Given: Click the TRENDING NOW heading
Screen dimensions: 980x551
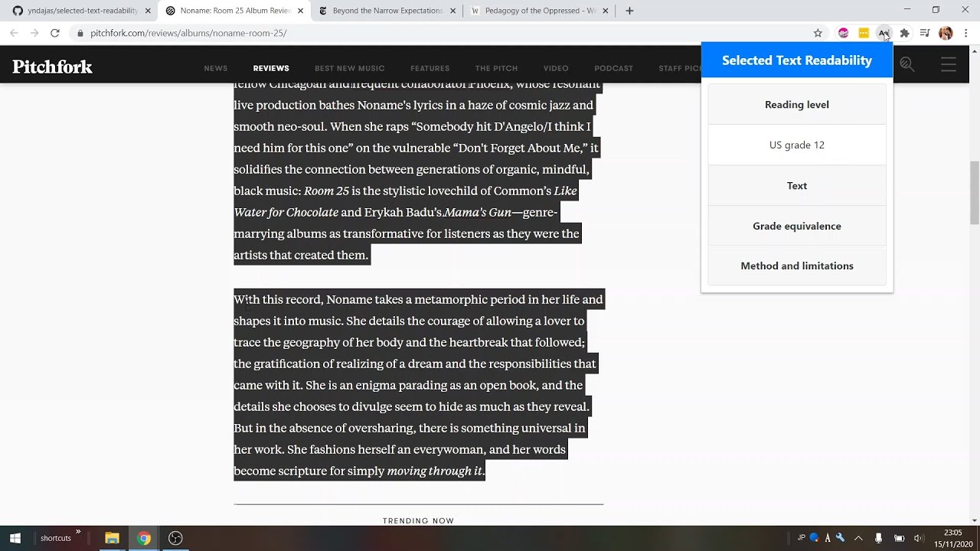Looking at the screenshot, I should (x=418, y=520).
